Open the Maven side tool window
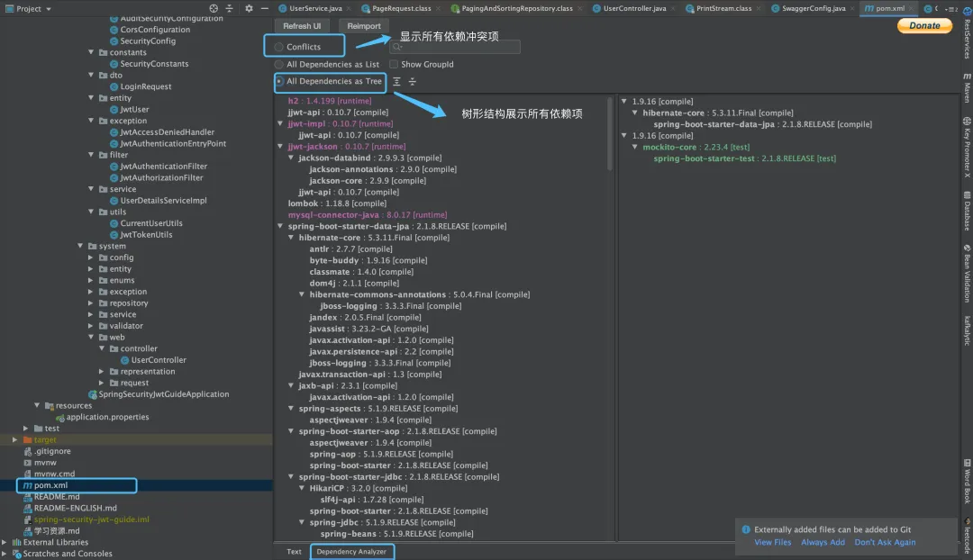 coord(967,87)
